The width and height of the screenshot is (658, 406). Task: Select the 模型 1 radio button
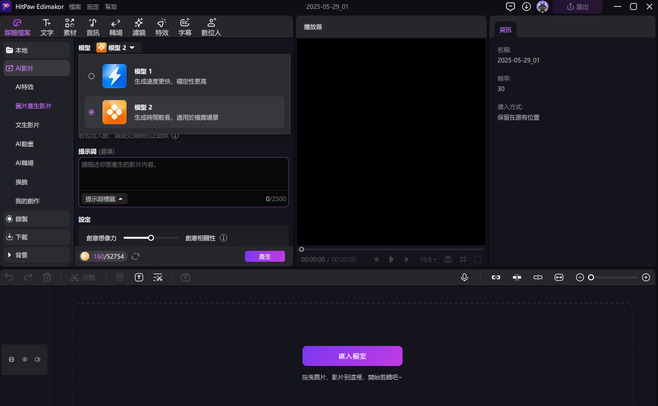click(91, 76)
